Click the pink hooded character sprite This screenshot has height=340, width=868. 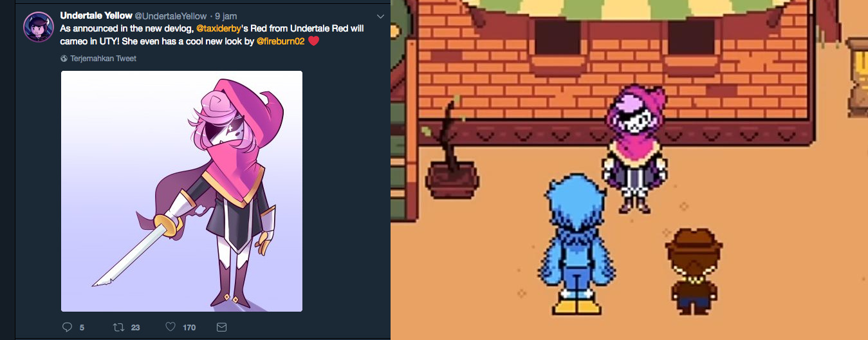tap(636, 149)
